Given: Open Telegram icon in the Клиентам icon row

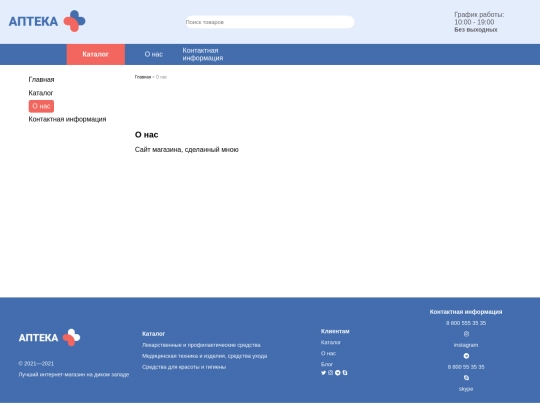Looking at the screenshot, I should (x=338, y=373).
